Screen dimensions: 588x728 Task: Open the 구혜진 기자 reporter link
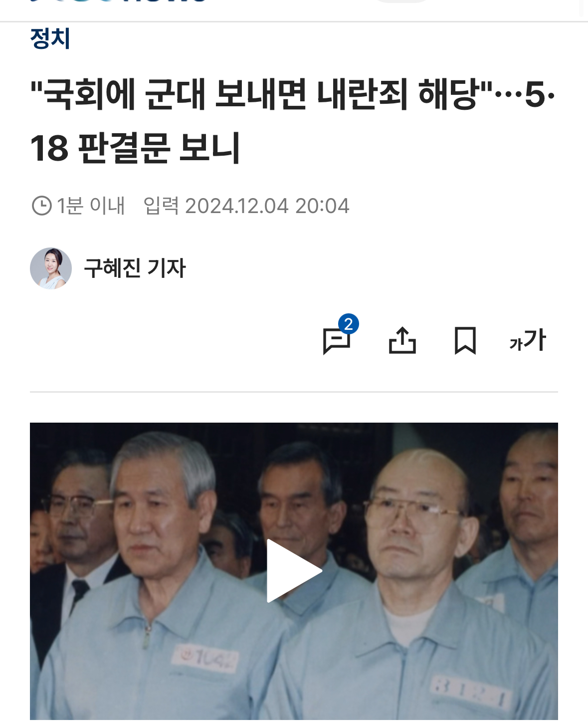click(135, 268)
